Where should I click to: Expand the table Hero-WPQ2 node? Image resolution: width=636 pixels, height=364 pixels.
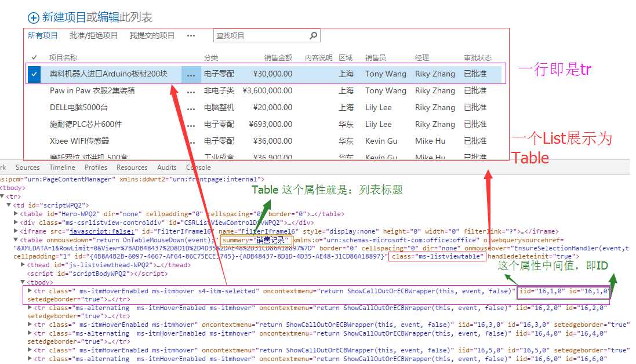click(16, 214)
